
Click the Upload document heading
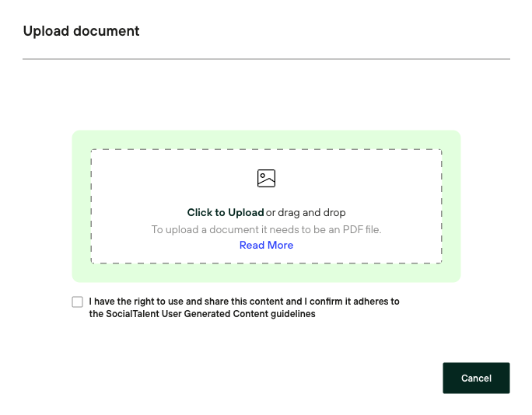[81, 31]
